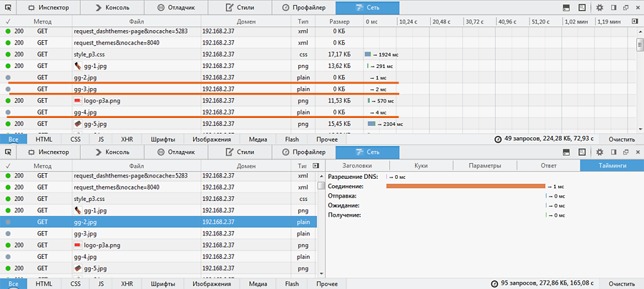Viewport: 644px width, 289px height.
Task: Toggle split console in the 49-request panel
Action: pos(565,7)
